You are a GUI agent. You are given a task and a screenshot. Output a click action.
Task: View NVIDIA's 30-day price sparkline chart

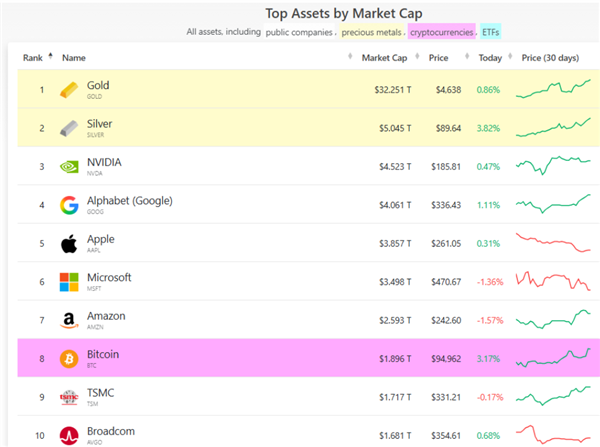(x=553, y=166)
